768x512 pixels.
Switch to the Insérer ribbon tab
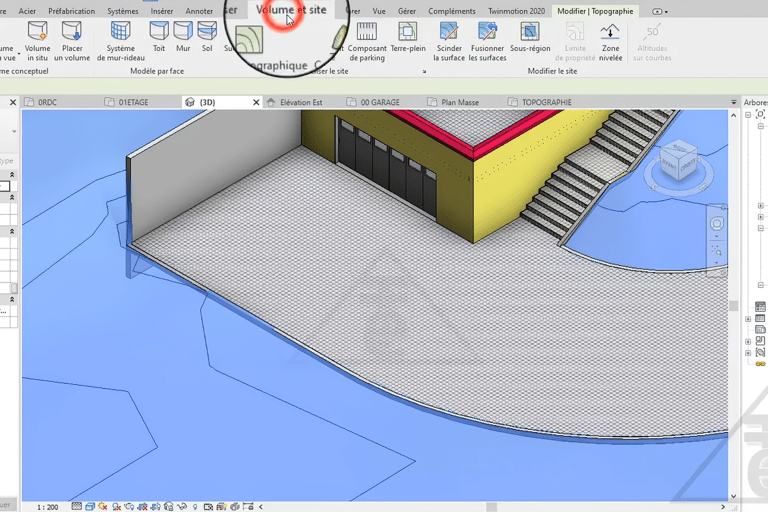162,11
